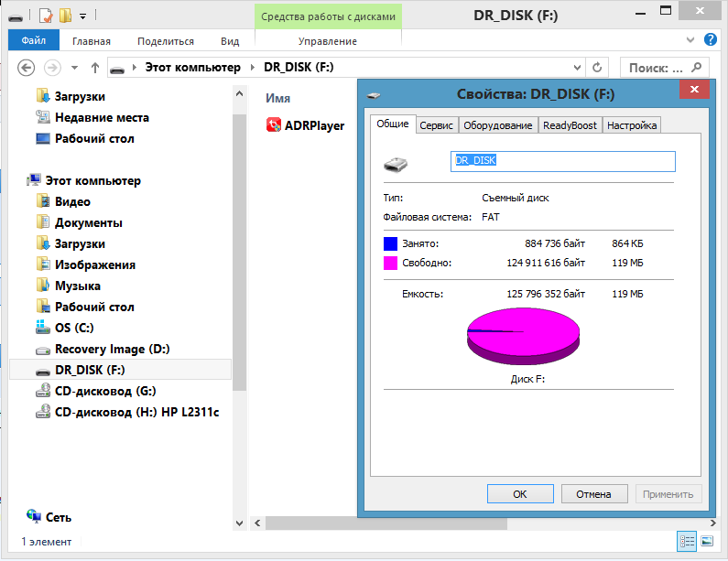Screen dimensions: 728x561
Task: Switch to the ReadyBoost tab
Action: point(570,125)
